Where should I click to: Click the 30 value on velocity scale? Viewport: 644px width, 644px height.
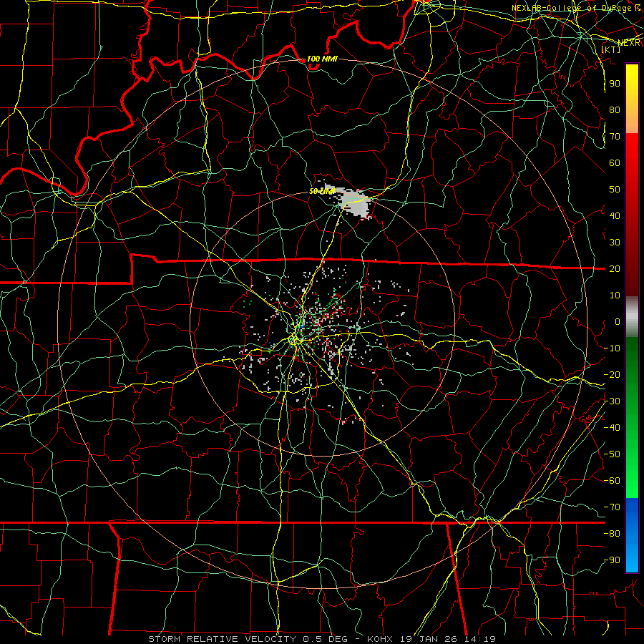(x=615, y=243)
